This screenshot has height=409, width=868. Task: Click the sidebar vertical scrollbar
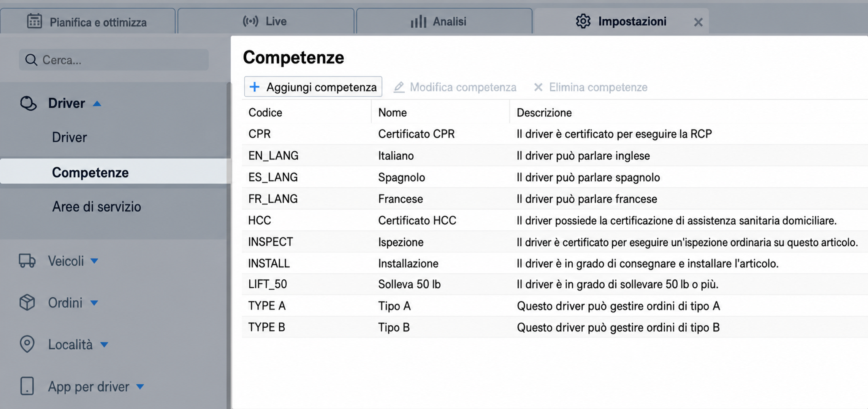[x=229, y=245]
